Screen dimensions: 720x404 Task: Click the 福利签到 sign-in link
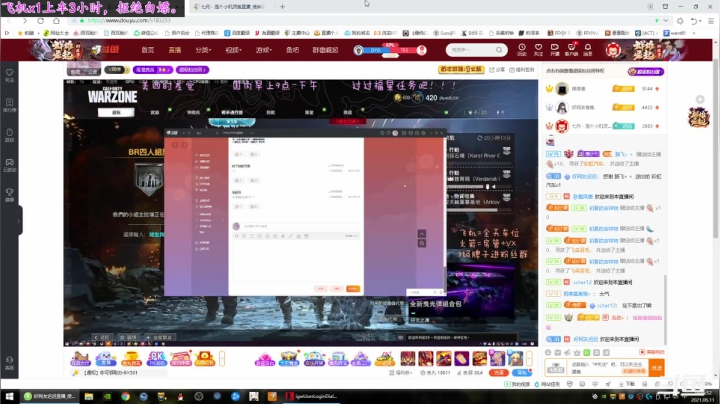tap(522, 70)
